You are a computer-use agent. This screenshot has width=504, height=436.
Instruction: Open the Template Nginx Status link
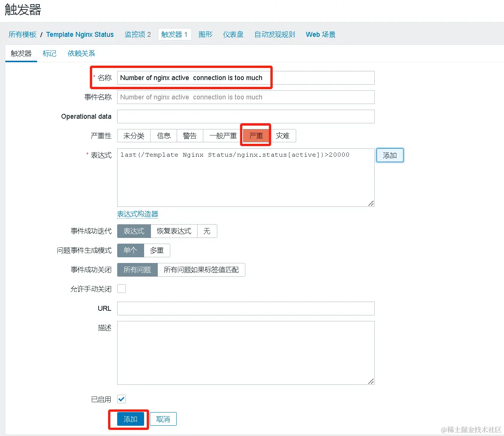tap(80, 35)
